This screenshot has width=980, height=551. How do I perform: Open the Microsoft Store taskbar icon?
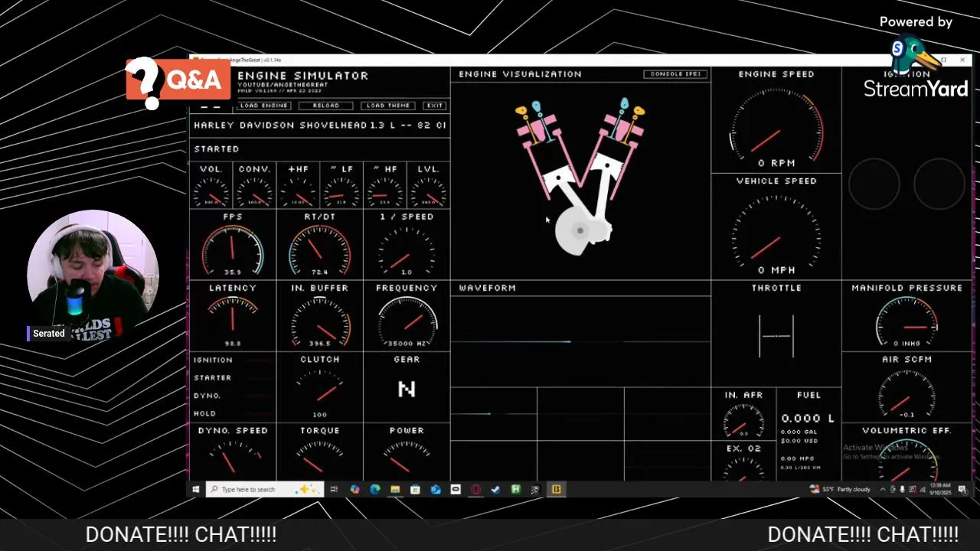click(x=415, y=490)
